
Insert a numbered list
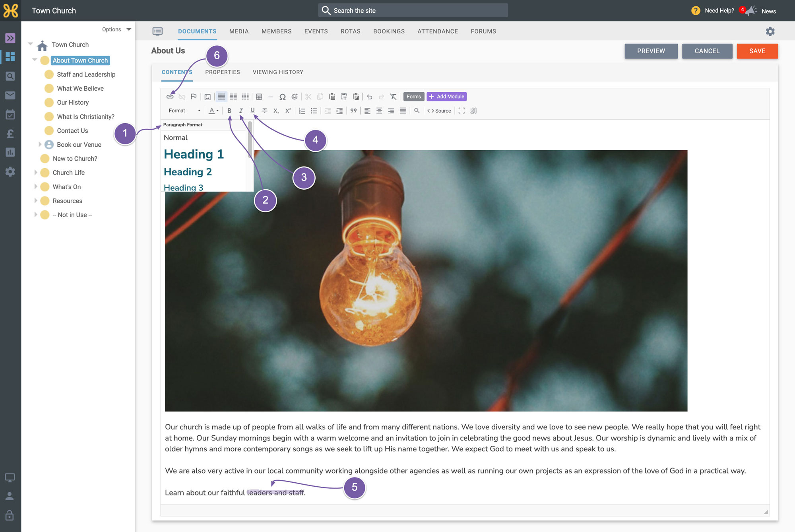[x=302, y=111]
